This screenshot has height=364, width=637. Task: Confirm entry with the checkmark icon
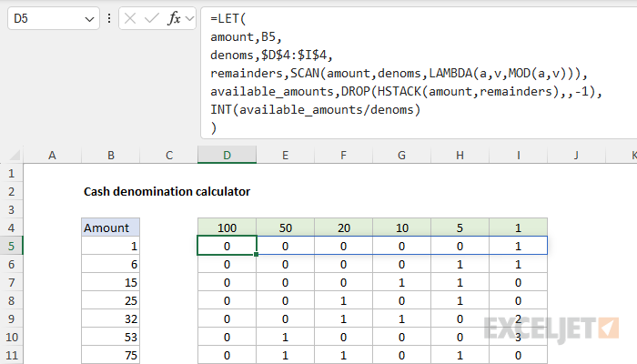pos(152,18)
